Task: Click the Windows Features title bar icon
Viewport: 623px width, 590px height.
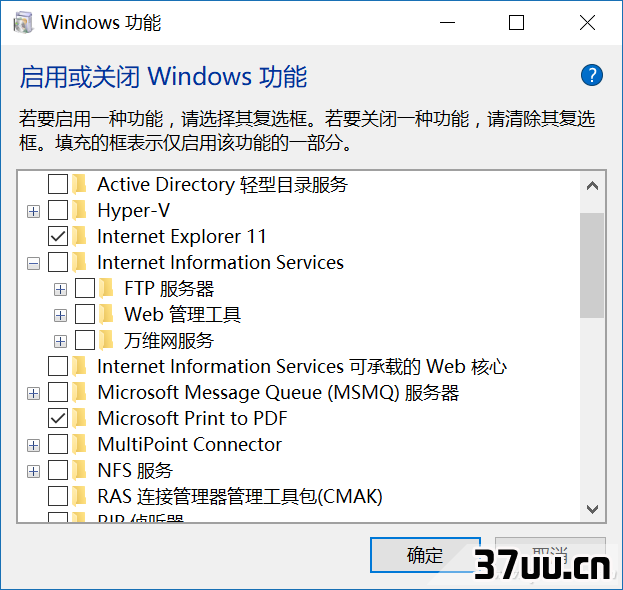Action: point(23,22)
